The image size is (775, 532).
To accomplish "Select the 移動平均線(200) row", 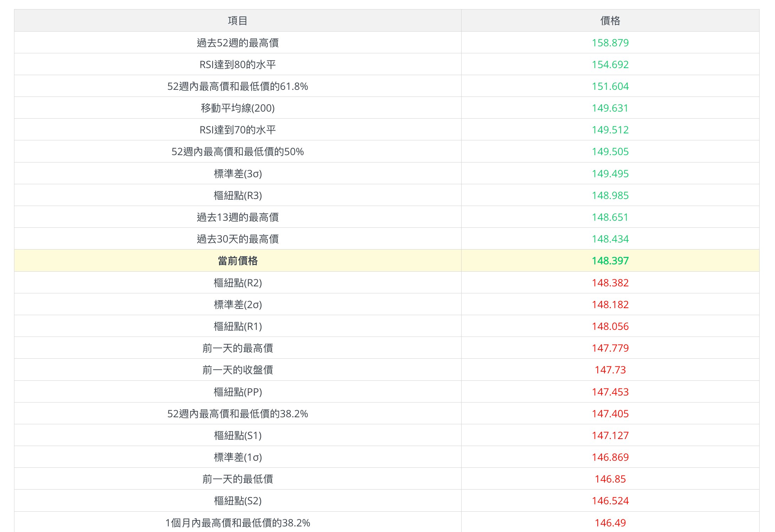I will 237,108.
